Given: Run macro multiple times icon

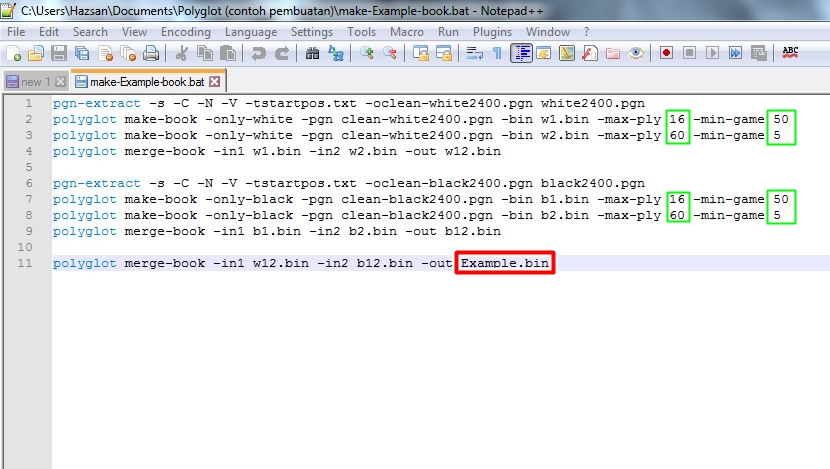Looking at the screenshot, I should coord(735,53).
